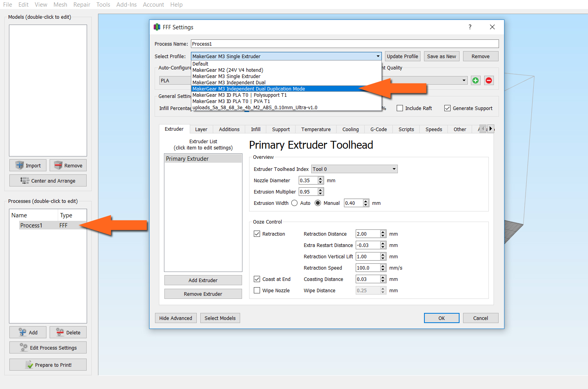Select Auto extrusion width radio button
588x389 pixels.
[x=294, y=203]
